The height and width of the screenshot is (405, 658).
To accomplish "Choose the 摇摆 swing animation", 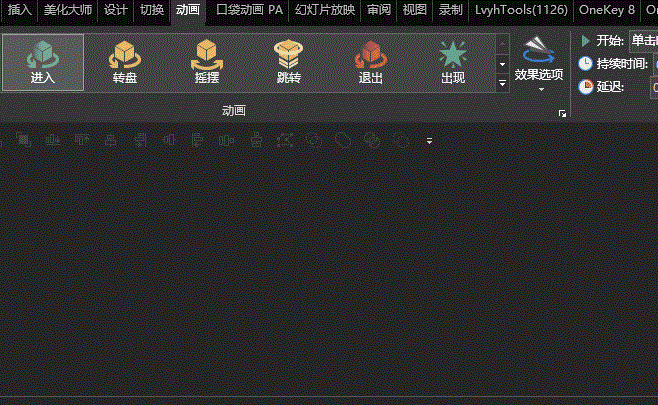I will (206, 62).
